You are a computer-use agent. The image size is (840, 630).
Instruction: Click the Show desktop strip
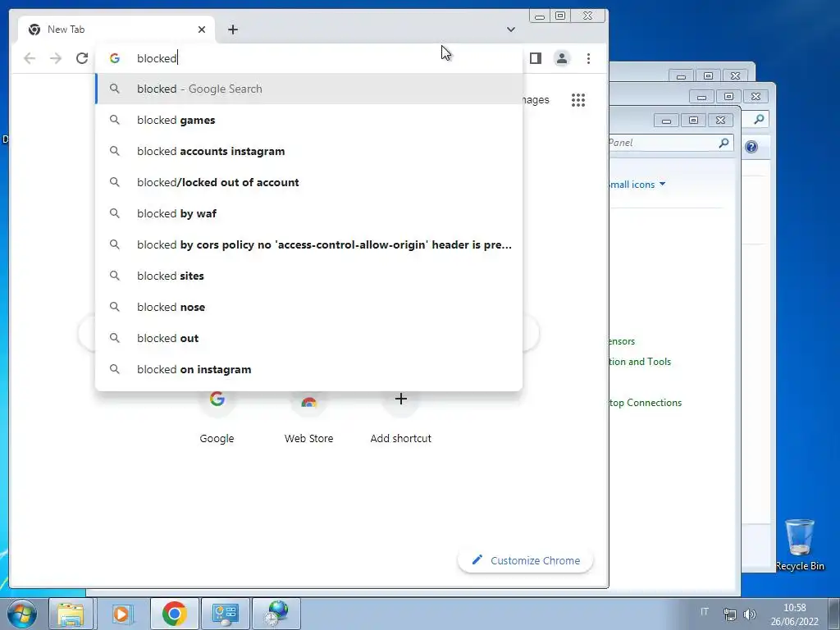[834, 614]
